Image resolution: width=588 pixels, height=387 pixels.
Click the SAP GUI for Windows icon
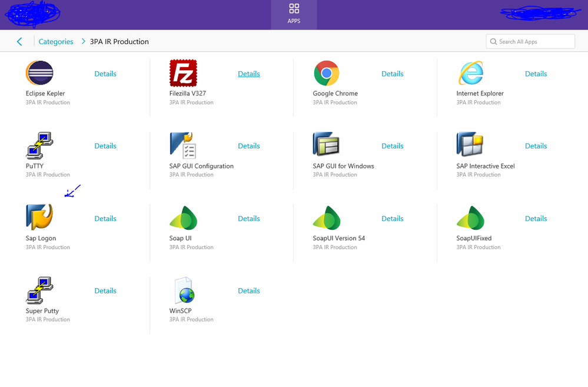point(326,145)
